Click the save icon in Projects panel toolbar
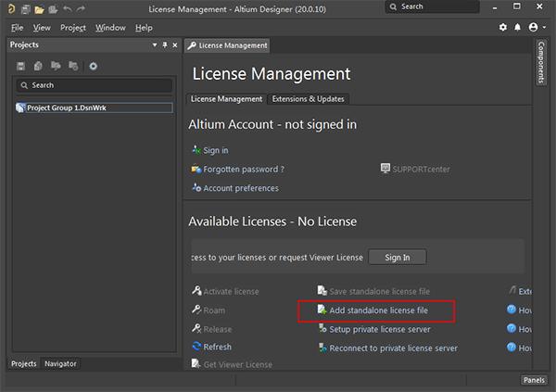The height and width of the screenshot is (392, 556). [x=20, y=66]
